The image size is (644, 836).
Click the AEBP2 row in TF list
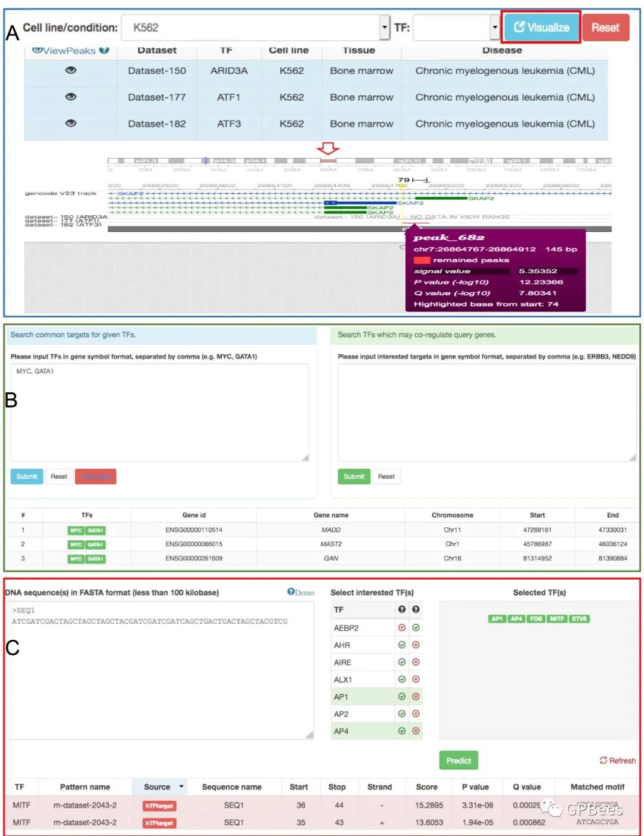pos(377,628)
